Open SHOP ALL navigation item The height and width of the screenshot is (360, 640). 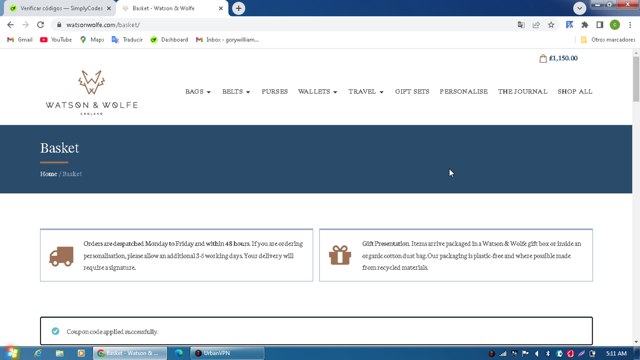pos(575,92)
